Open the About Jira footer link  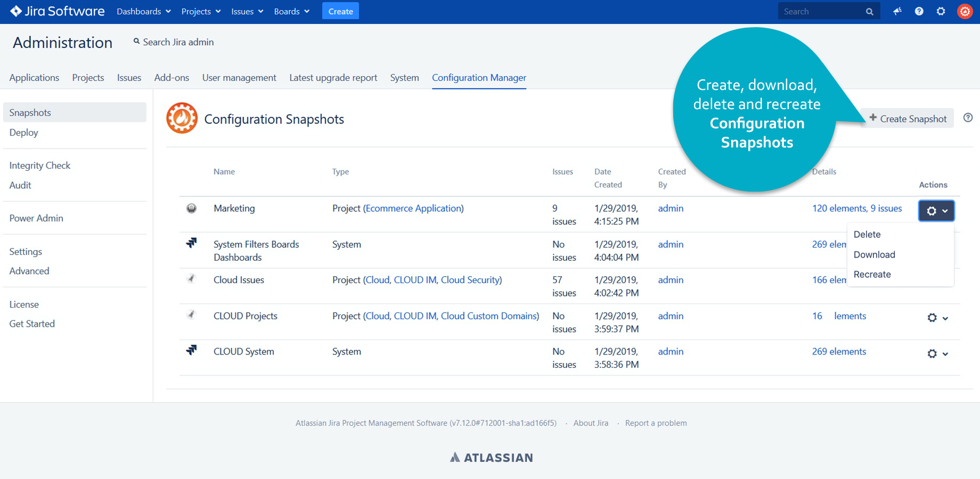pyautogui.click(x=591, y=423)
